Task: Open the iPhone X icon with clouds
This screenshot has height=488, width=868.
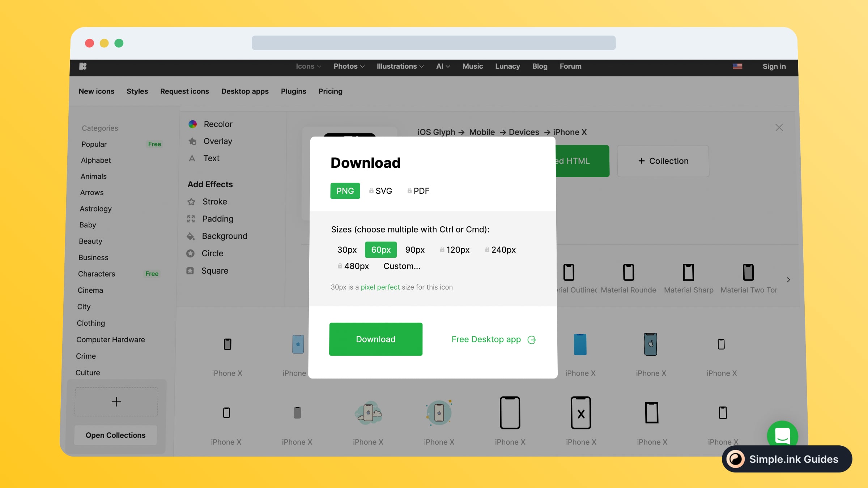Action: [x=368, y=413]
